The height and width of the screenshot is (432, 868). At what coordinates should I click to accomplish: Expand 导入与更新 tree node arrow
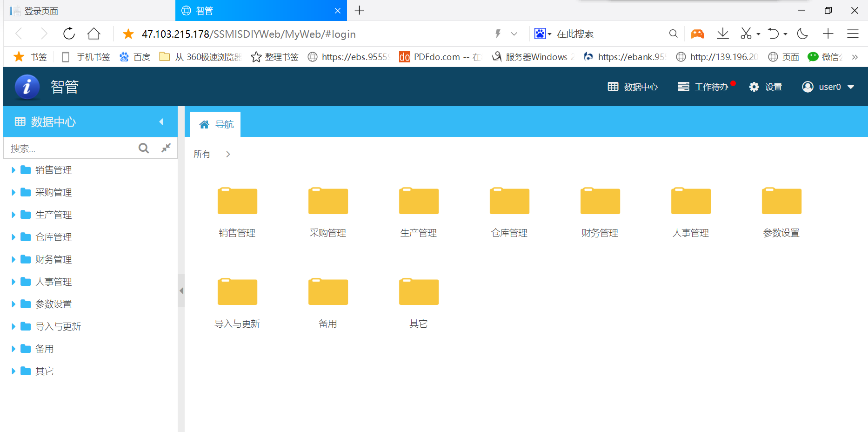click(13, 327)
